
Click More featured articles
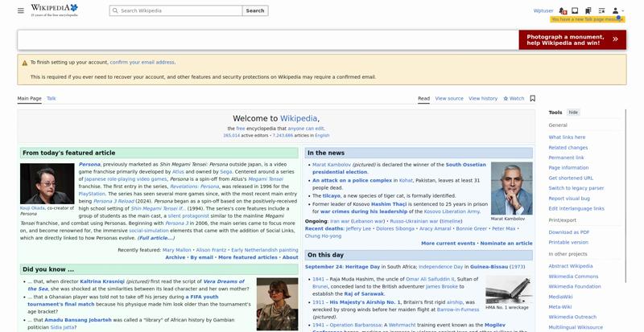click(x=248, y=257)
